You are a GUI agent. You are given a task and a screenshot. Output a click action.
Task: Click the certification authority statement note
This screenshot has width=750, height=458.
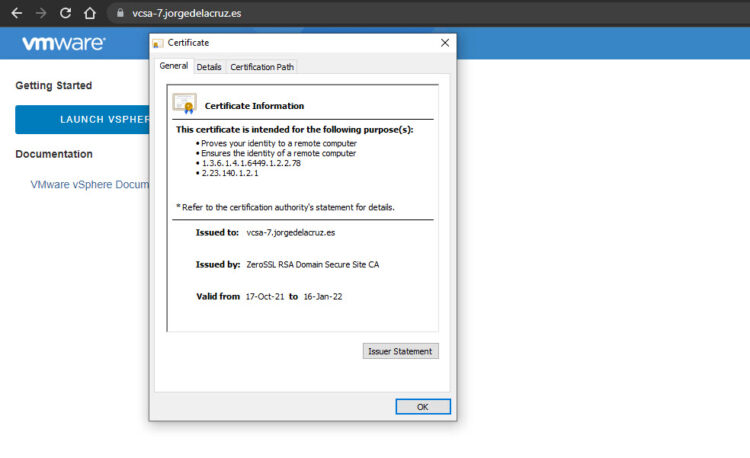(x=286, y=207)
